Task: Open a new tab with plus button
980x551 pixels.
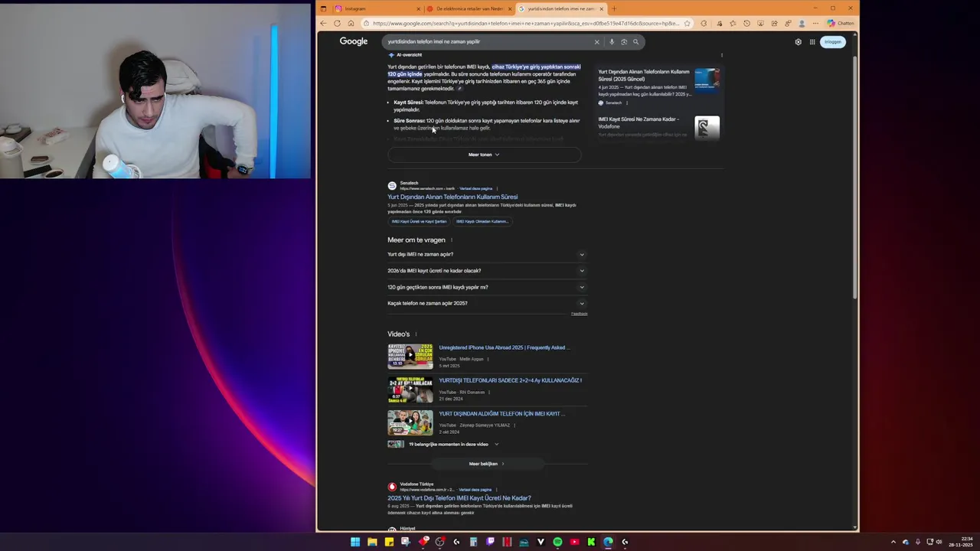Action: (614, 8)
